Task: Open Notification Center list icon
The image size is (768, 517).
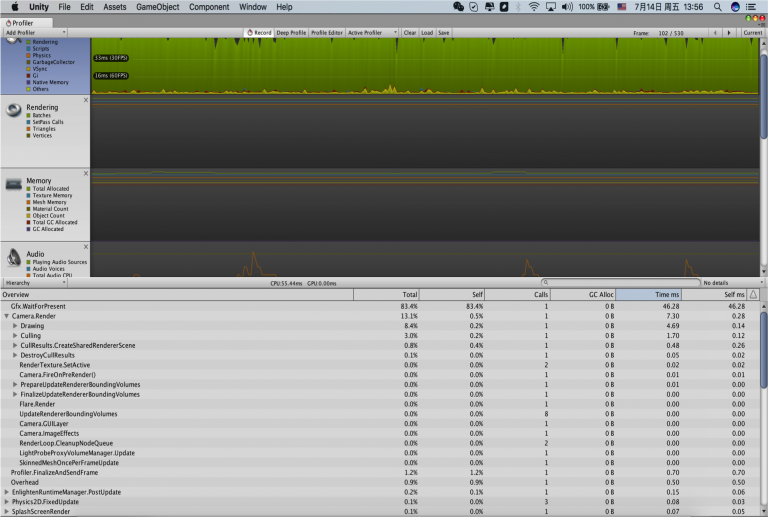Action: tap(750, 7)
